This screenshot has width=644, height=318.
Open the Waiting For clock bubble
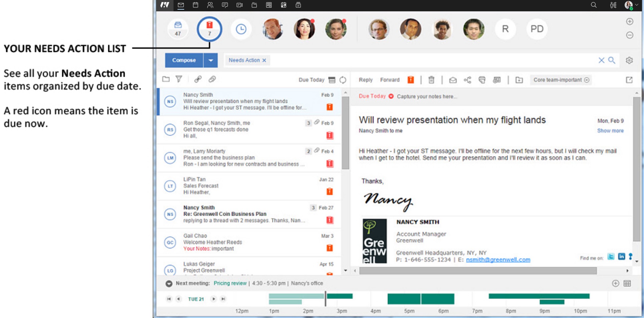(241, 29)
